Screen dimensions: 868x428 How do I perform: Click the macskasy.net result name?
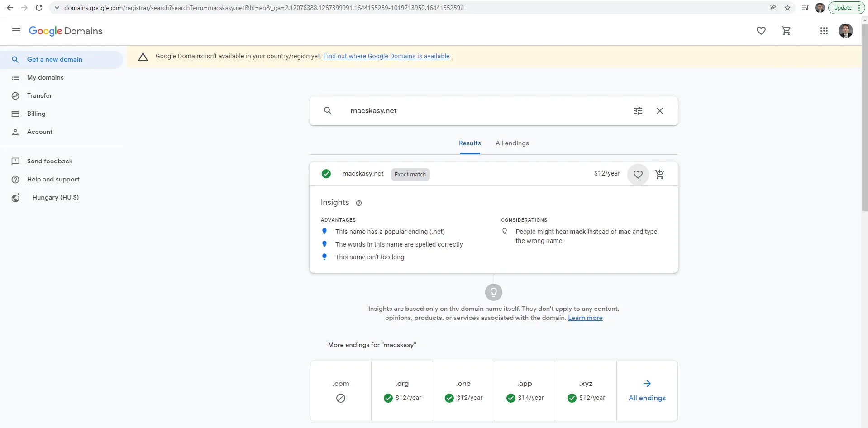(x=363, y=174)
